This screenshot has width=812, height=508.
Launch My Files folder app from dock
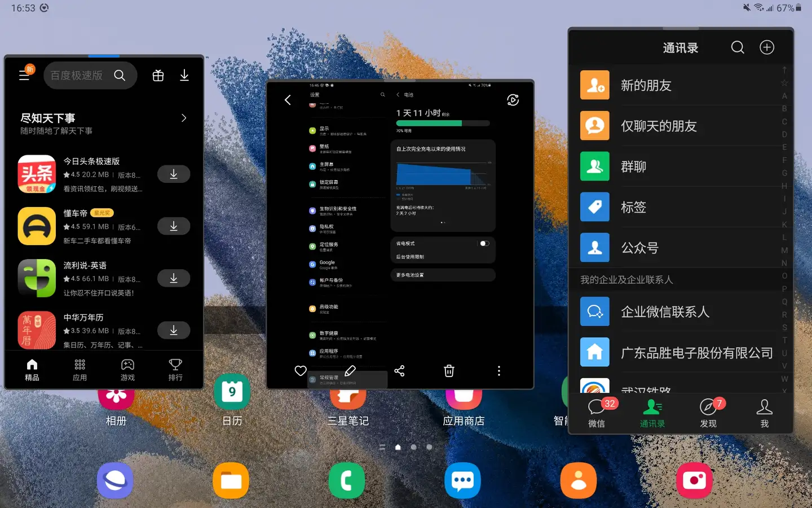(231, 480)
